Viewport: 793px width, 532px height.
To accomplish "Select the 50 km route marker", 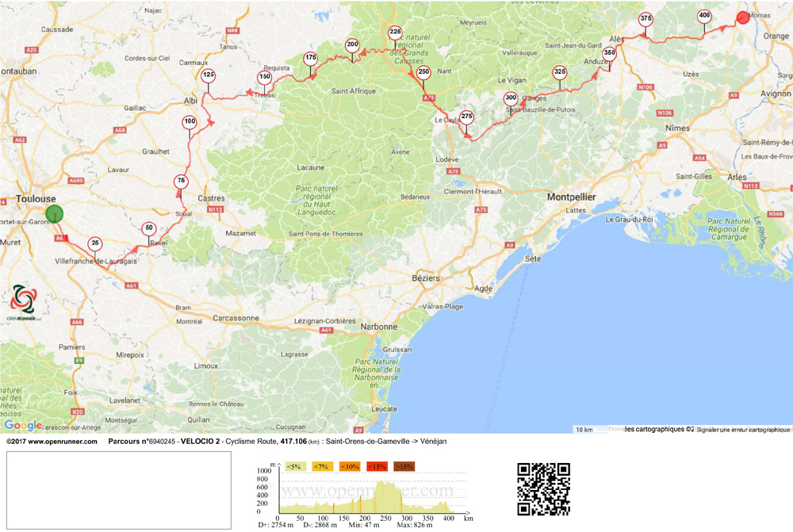I will click(x=149, y=228).
